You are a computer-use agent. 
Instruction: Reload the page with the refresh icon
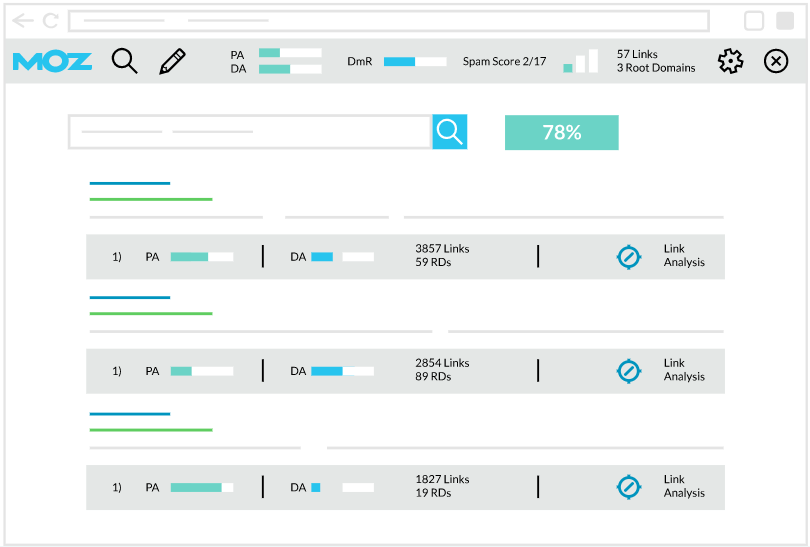[x=50, y=21]
